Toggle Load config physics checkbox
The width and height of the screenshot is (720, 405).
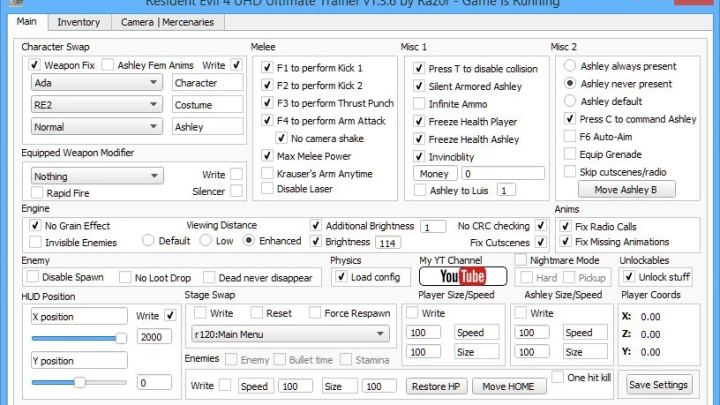[341, 277]
